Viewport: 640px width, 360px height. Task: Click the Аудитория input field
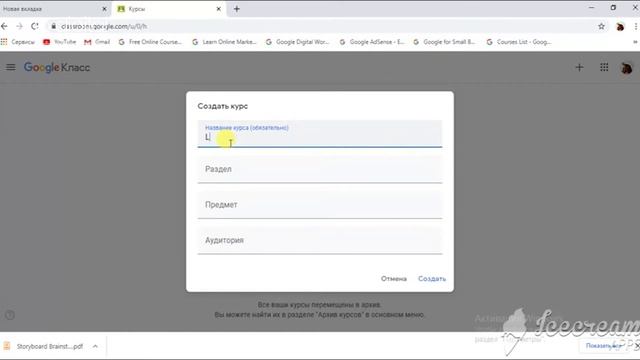[x=320, y=240]
